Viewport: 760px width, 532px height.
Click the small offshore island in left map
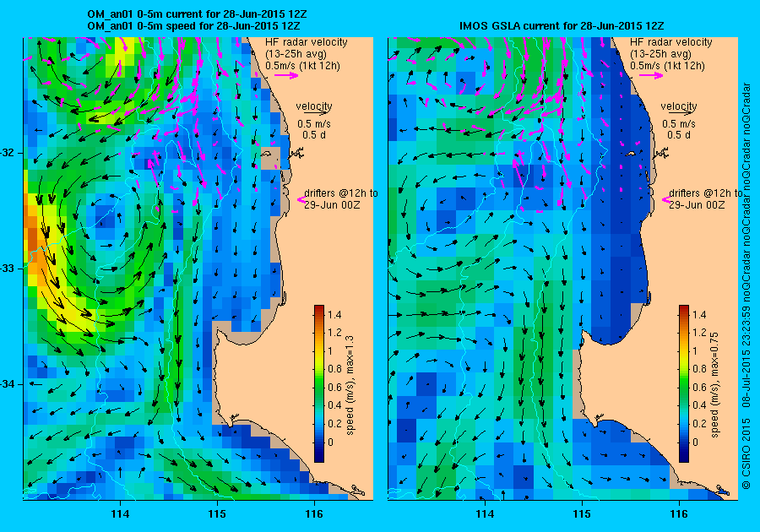coord(266,154)
